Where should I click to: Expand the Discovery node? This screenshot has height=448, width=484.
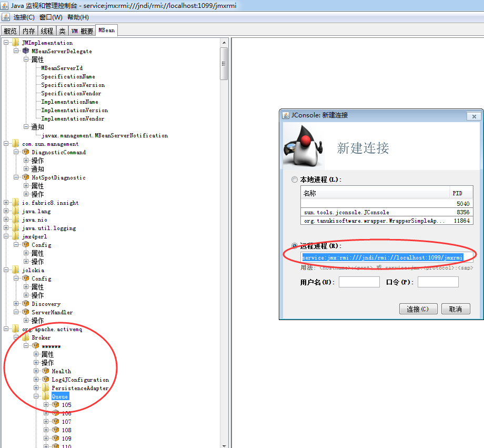coord(16,304)
